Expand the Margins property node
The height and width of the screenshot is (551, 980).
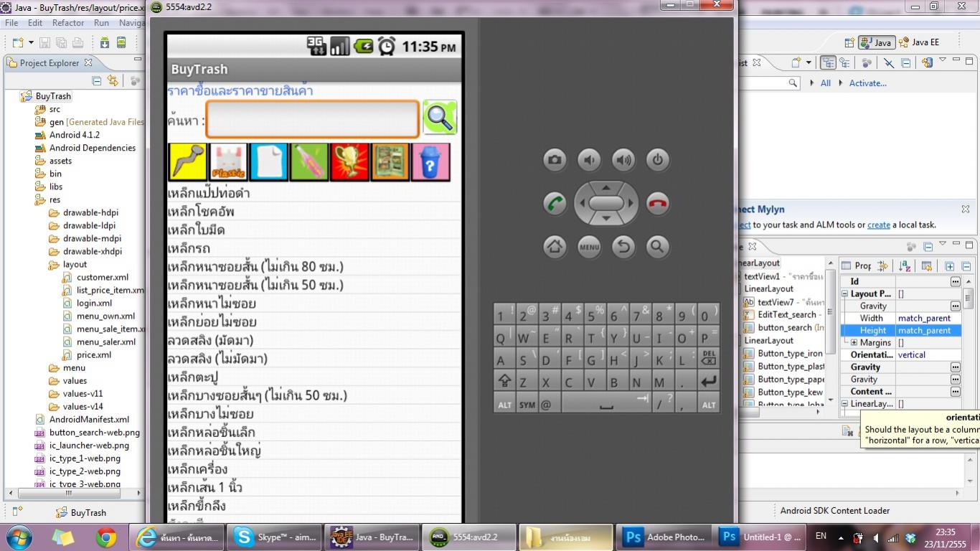(854, 343)
